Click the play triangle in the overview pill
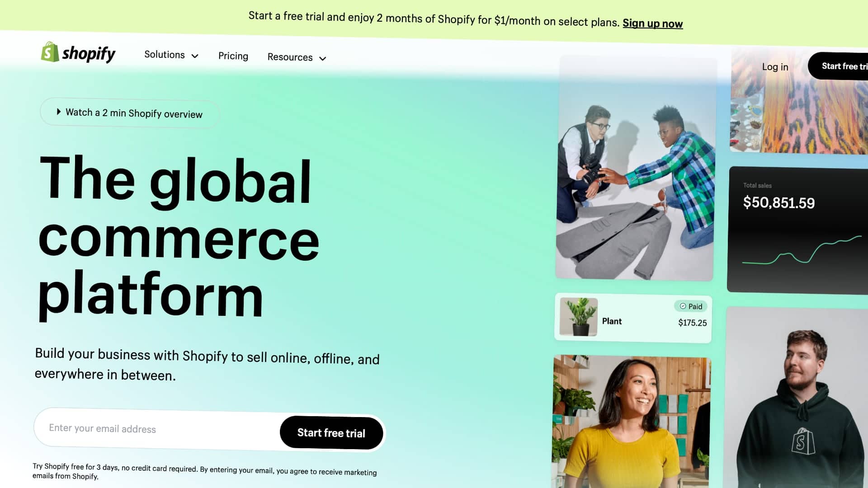Screen dimensions: 868x488 [58, 111]
